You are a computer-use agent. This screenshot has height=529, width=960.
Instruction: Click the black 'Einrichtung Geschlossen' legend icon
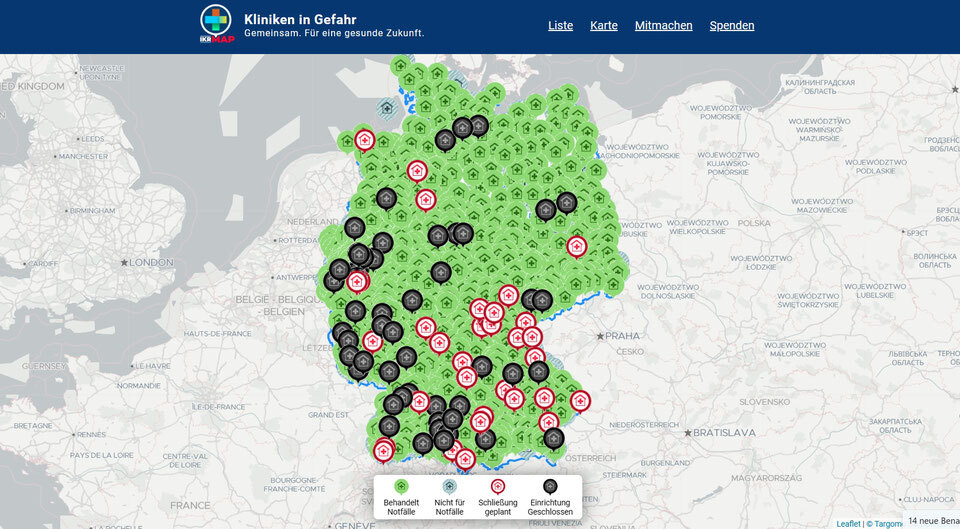click(550, 486)
